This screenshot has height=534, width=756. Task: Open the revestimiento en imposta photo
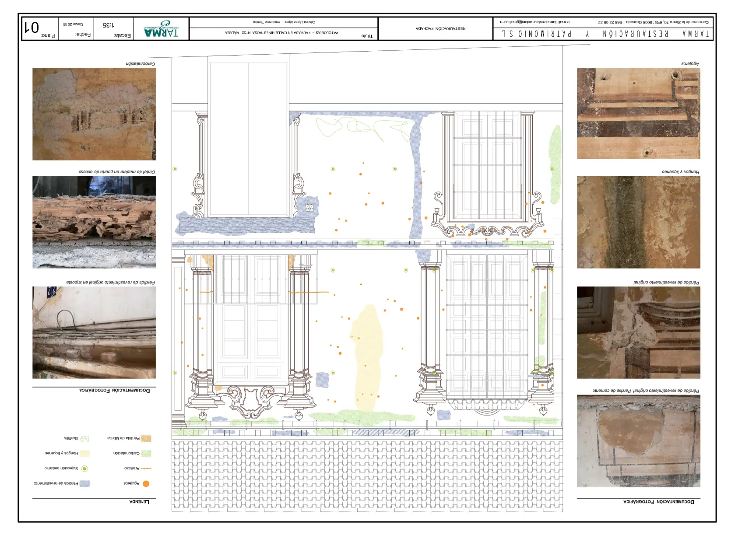pyautogui.click(x=94, y=332)
